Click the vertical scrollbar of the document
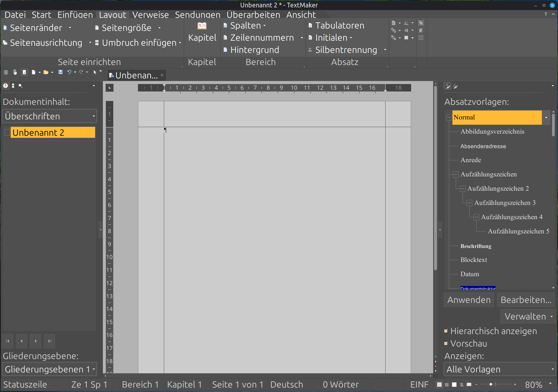This screenshot has width=558, height=392. (x=435, y=178)
